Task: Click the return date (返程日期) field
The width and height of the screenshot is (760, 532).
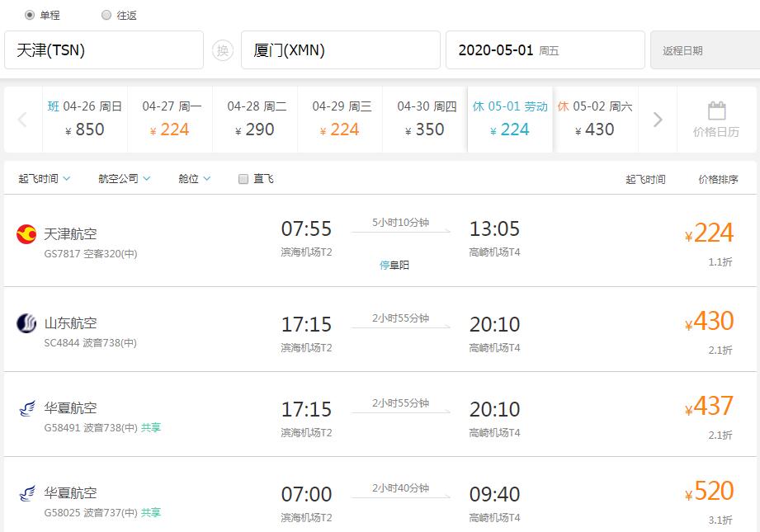Action: (x=704, y=50)
